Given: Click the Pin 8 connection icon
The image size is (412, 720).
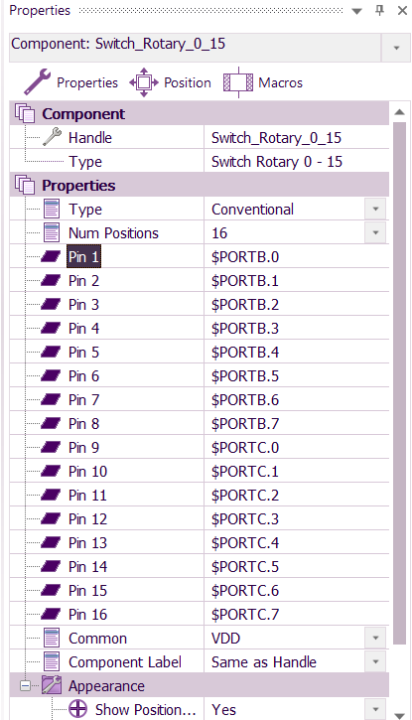Looking at the screenshot, I should pos(51,423).
